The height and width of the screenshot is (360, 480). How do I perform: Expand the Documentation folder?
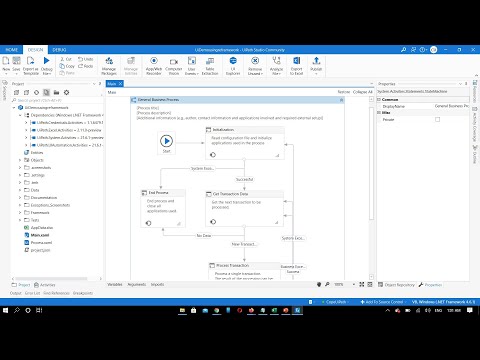[x=20, y=198]
